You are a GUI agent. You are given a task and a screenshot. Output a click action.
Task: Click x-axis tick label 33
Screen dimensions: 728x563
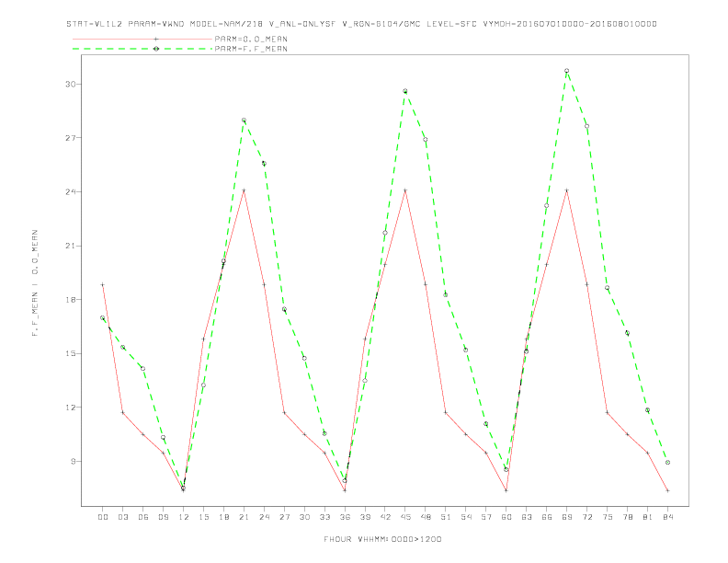324,517
